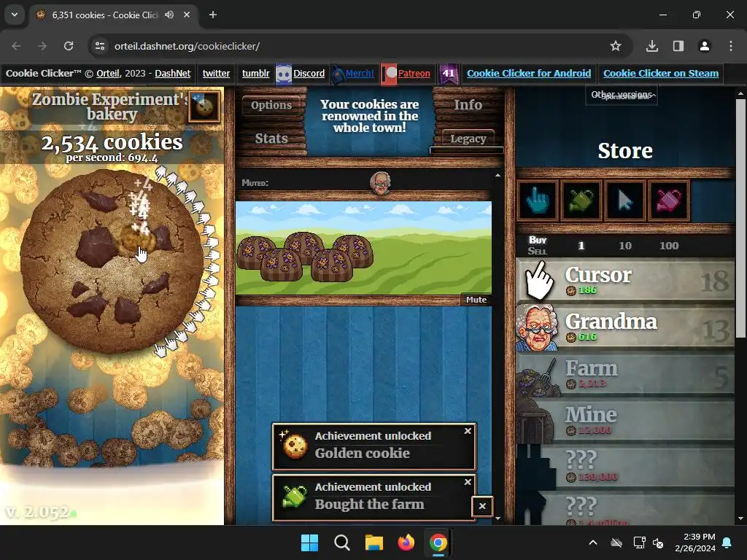Show hidden system tray icons

(x=593, y=542)
